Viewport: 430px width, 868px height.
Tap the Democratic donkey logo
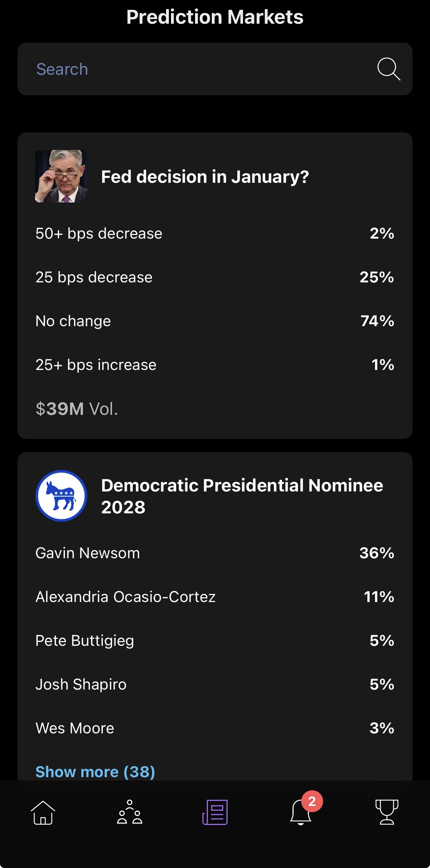pyautogui.click(x=61, y=496)
